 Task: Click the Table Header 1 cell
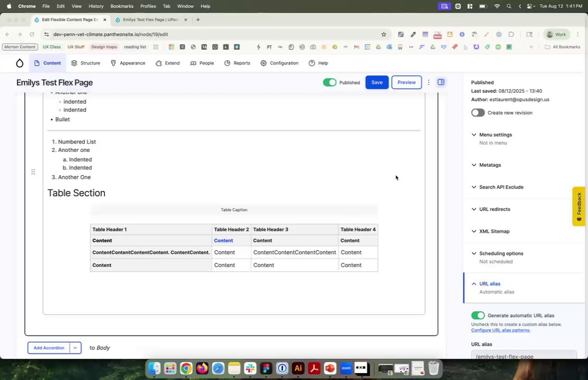[151, 229]
